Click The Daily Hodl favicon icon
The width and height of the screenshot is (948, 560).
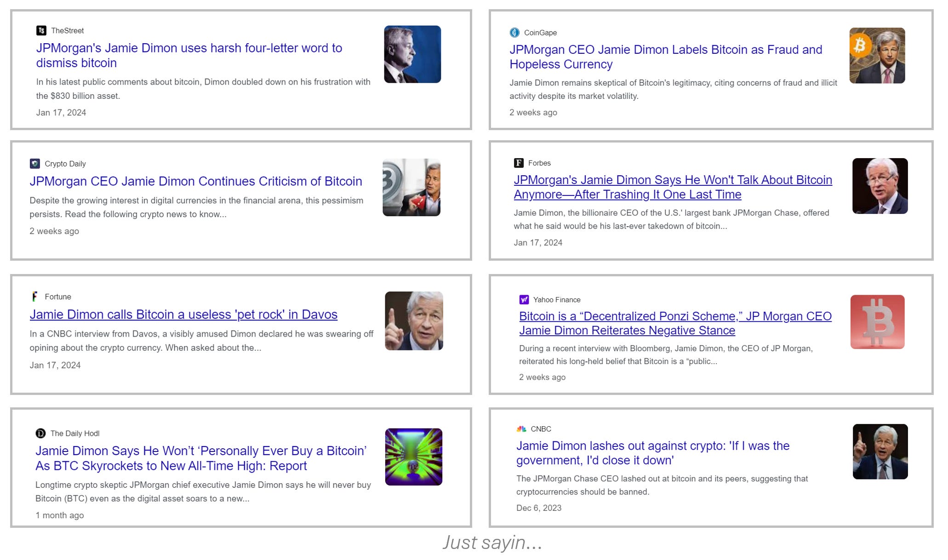point(40,433)
